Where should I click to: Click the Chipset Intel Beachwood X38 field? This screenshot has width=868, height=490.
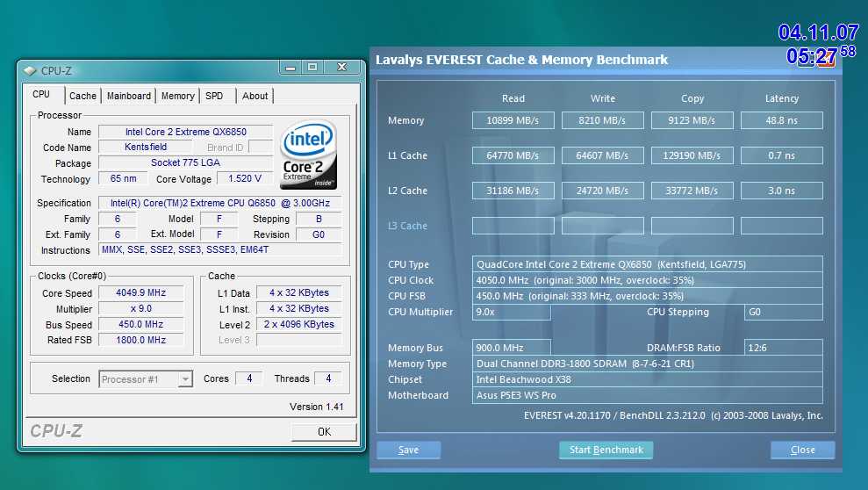647,379
